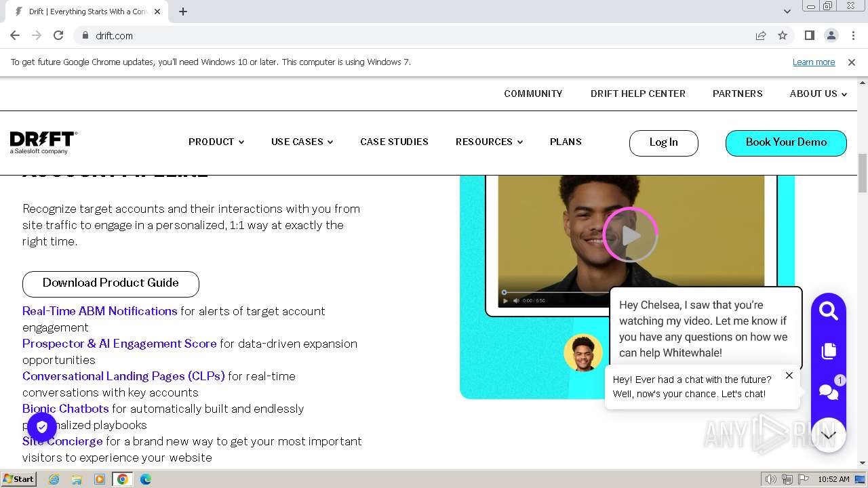868x488 pixels.
Task: Mute the video using speaker icon
Action: (516, 300)
